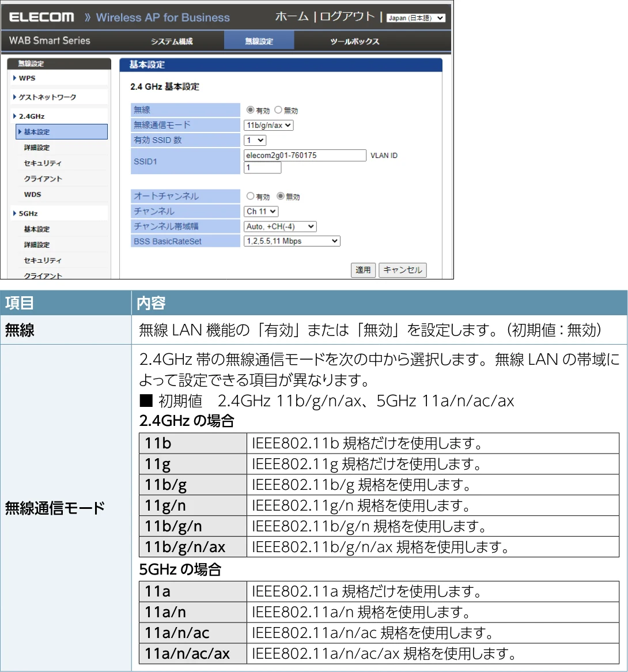Click the VLAN ID input field
Viewport: 628px width, 672px height.
(262, 168)
